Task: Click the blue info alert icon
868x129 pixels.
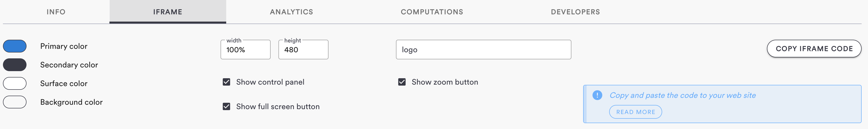Action: click(597, 95)
